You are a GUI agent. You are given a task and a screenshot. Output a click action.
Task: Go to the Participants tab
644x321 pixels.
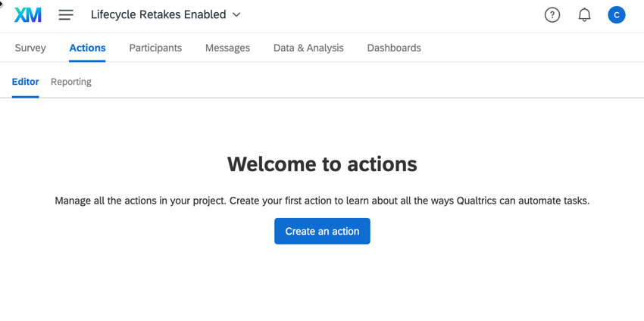click(155, 48)
